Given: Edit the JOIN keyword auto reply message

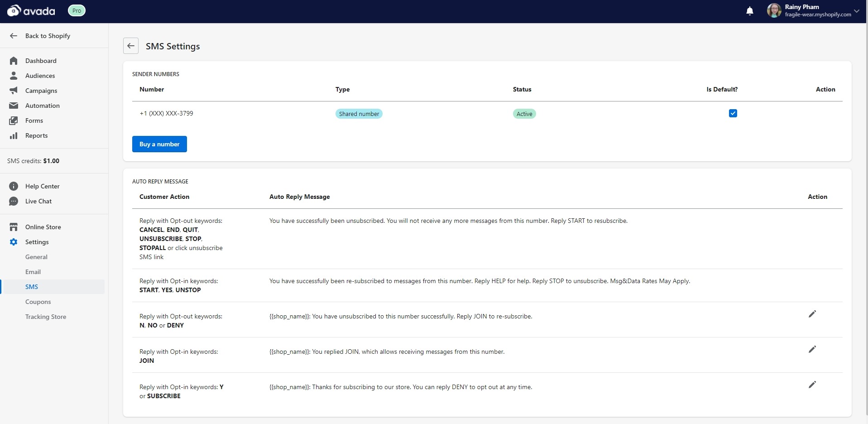Looking at the screenshot, I should click(x=812, y=349).
